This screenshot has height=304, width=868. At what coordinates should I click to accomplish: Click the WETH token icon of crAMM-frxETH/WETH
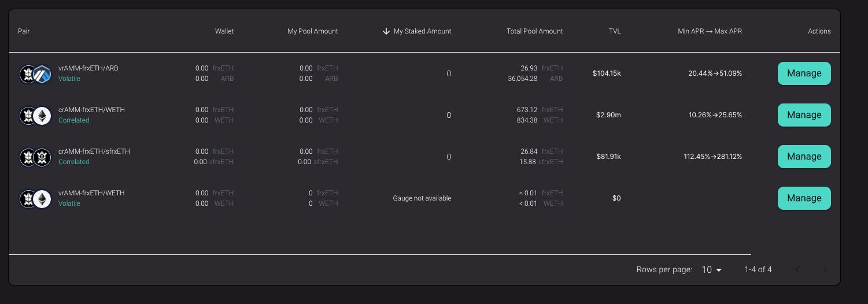pos(42,116)
